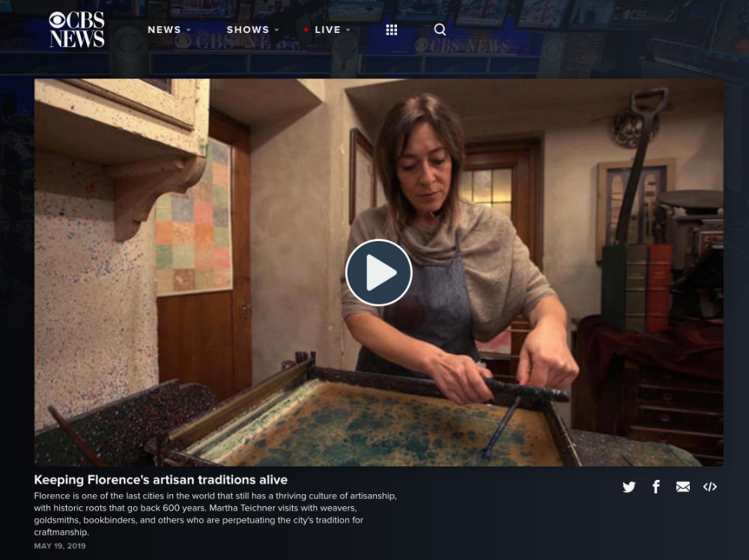This screenshot has width=749, height=560.
Task: Click the May 19, 2019 date
Action: click(x=60, y=546)
